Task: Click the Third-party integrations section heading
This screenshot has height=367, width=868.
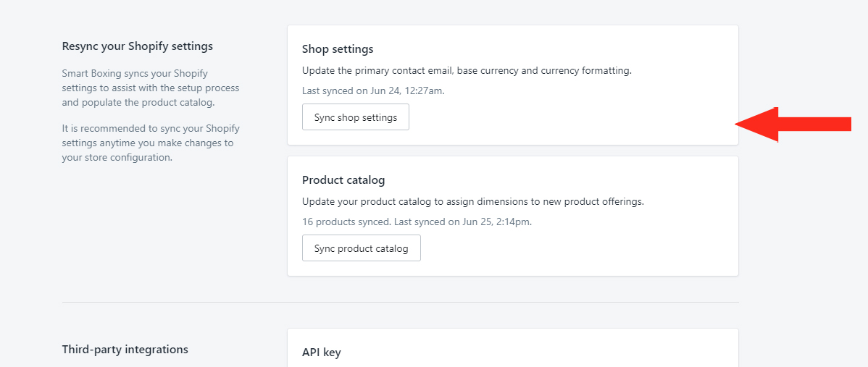Action: click(125, 350)
